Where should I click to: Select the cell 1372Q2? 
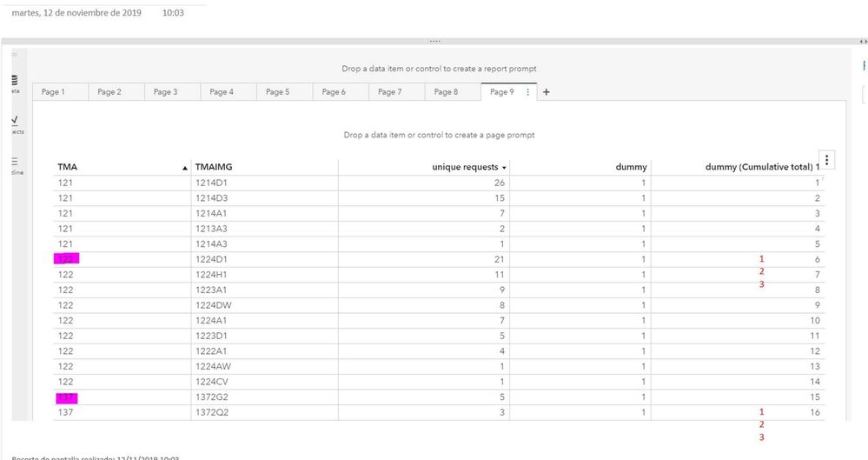[211, 412]
